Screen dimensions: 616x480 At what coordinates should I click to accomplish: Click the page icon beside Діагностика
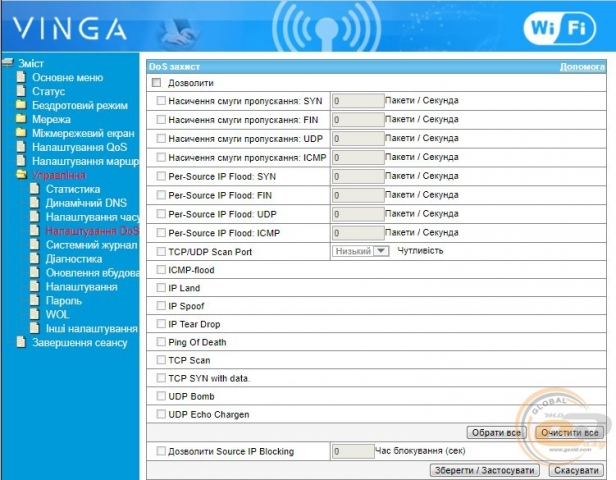pos(35,258)
